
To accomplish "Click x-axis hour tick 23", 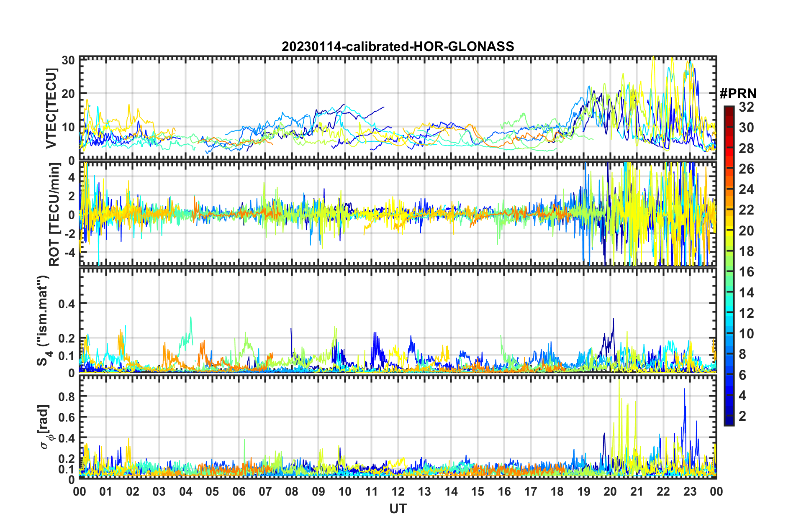I will pyautogui.click(x=690, y=491).
